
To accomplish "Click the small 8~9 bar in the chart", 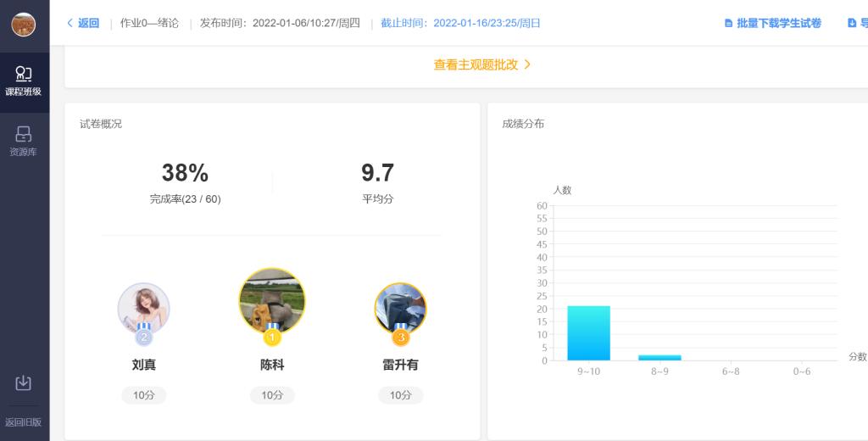I will (659, 357).
